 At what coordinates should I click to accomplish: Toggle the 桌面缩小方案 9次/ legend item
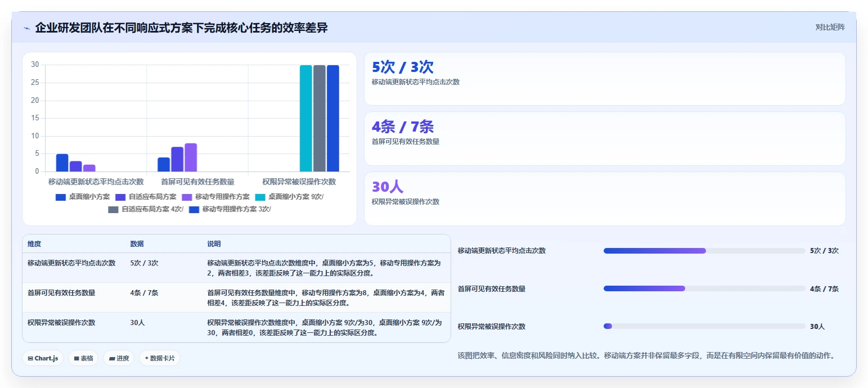click(x=289, y=197)
